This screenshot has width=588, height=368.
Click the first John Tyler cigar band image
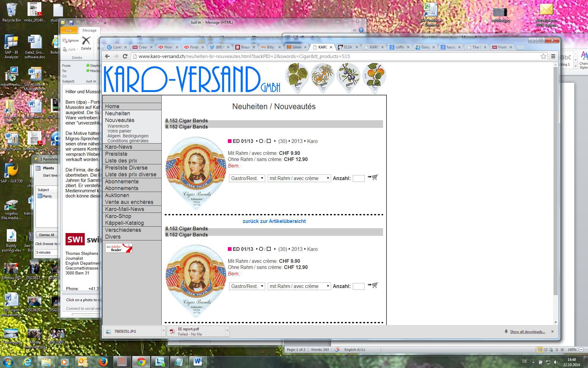point(196,173)
